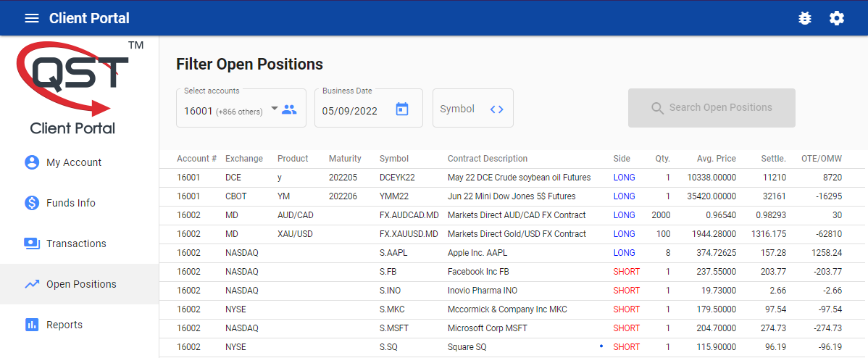Viewport: 868px width, 358px height.
Task: Sort by Exchange column header
Action: 244,158
